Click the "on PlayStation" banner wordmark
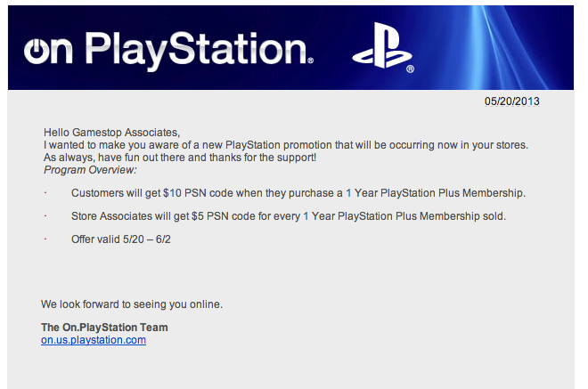The height and width of the screenshot is (389, 588). click(168, 50)
